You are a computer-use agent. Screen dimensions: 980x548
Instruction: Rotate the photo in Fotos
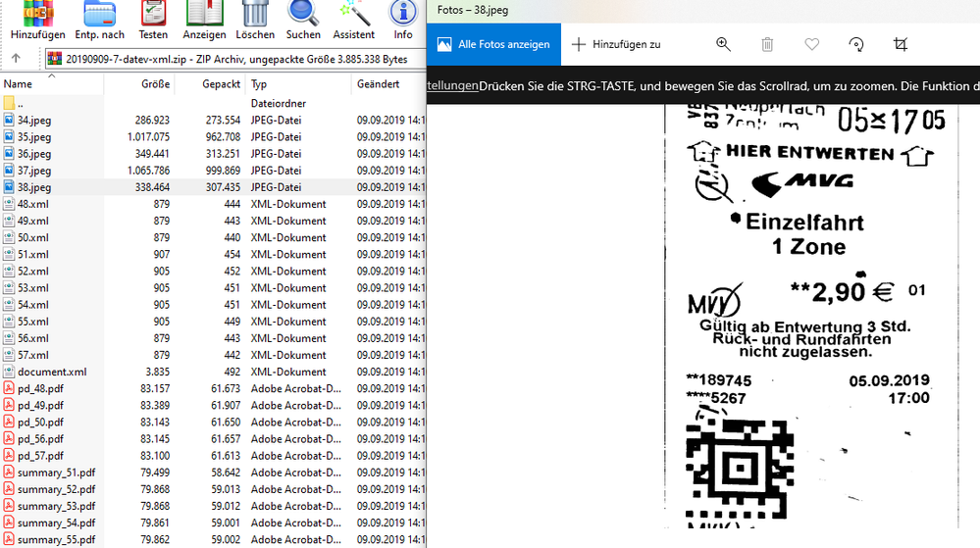[x=856, y=44]
